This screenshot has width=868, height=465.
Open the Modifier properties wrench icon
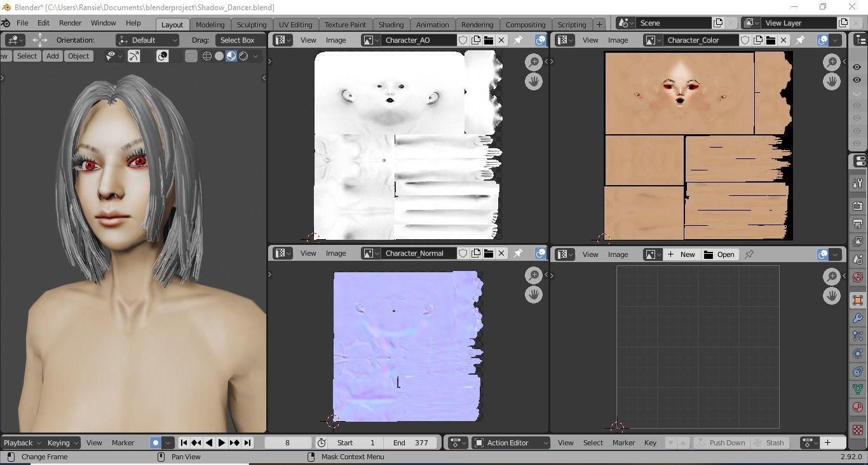(x=858, y=318)
